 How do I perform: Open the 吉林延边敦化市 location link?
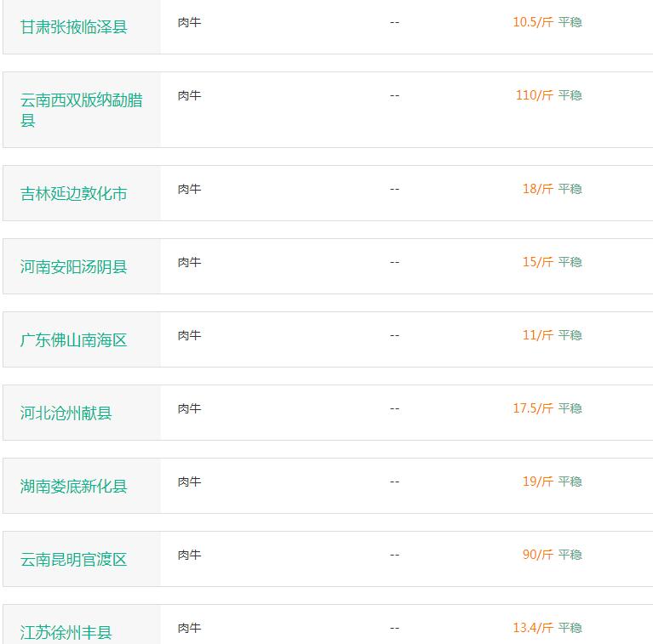(x=74, y=193)
